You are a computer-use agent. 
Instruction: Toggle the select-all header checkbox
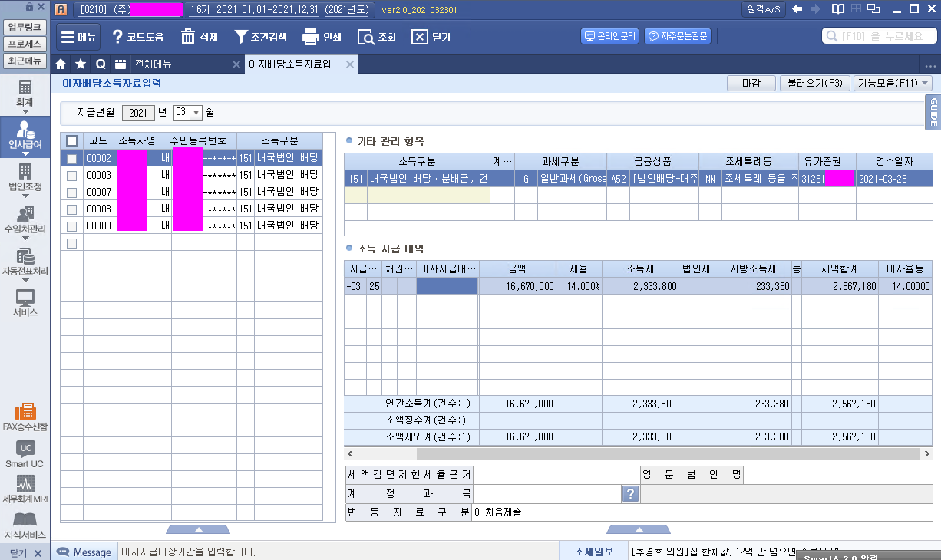tap(72, 140)
